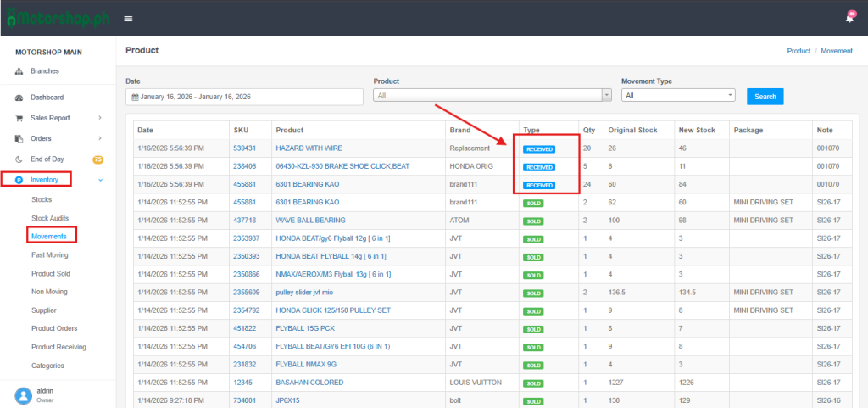This screenshot has width=868, height=408.
Task: Click the Branches sidebar icon
Action: [x=19, y=70]
